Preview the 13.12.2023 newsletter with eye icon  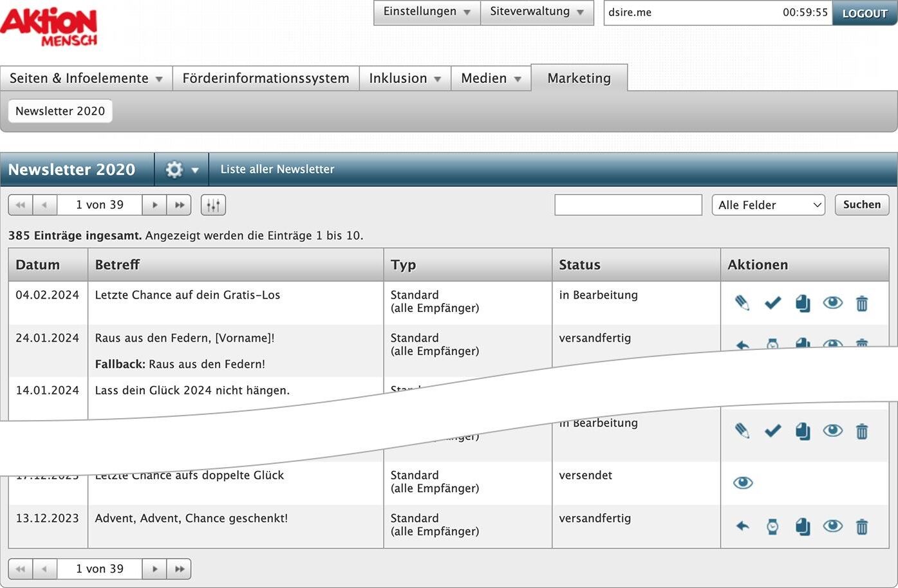pyautogui.click(x=833, y=526)
